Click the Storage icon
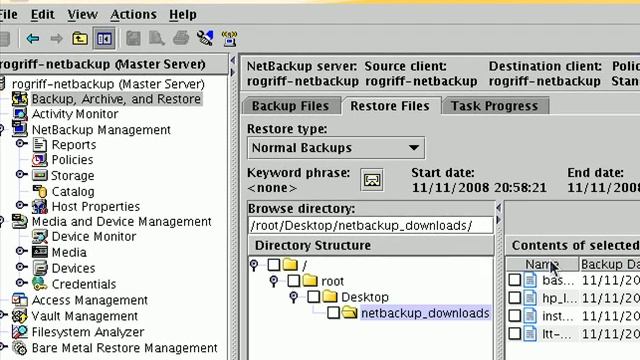 (x=40, y=176)
